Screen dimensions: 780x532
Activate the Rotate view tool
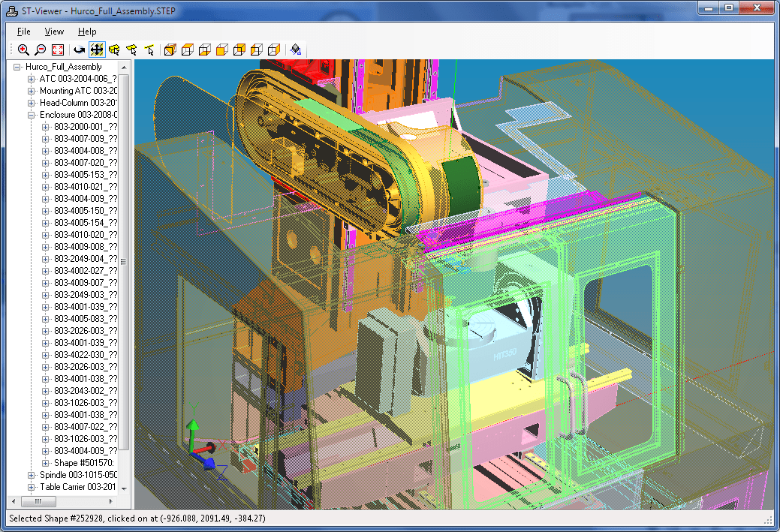[79, 50]
